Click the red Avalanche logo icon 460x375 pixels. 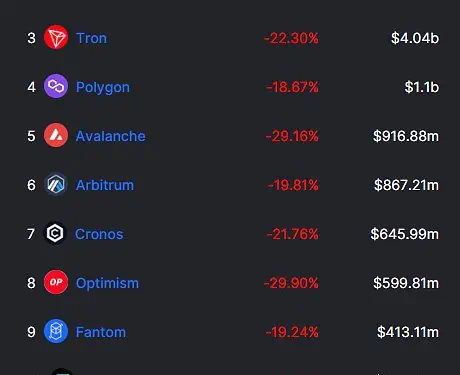(56, 135)
